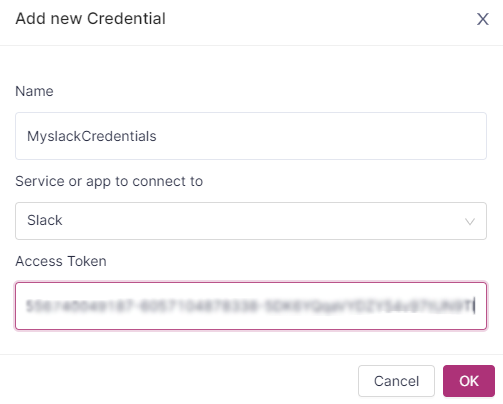Screen dimensions: 503x404
Task: Click the Service or app to connect to label
Action: coord(109,182)
